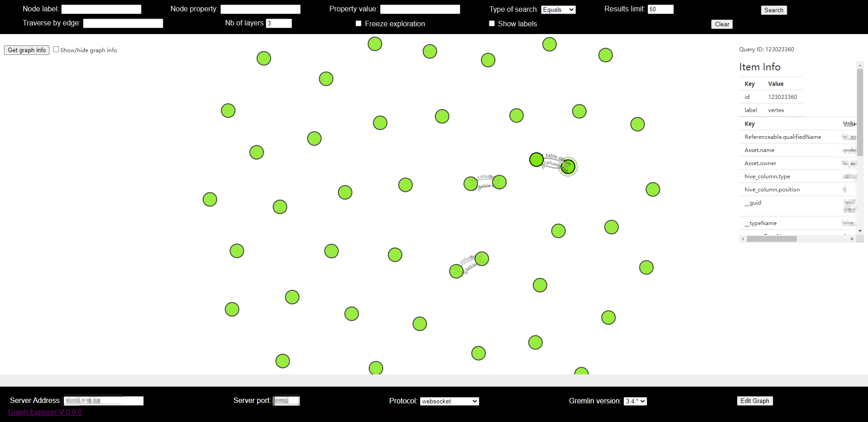Toggle the Freeze exploration checkbox
Image resolution: width=868 pixels, height=422 pixels.
pyautogui.click(x=358, y=24)
